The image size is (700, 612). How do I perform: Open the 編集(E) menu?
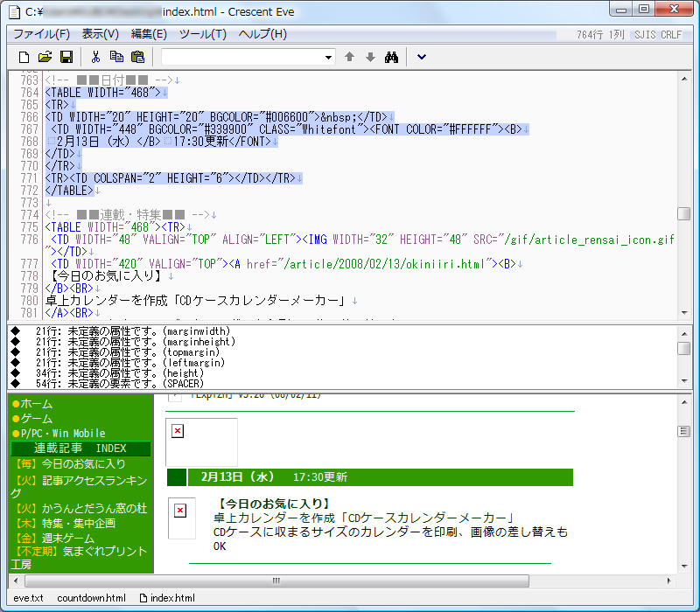click(x=149, y=34)
